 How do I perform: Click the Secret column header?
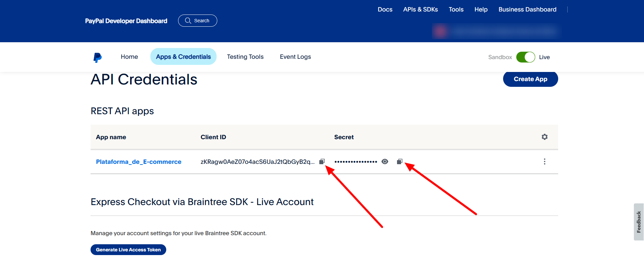click(x=344, y=137)
